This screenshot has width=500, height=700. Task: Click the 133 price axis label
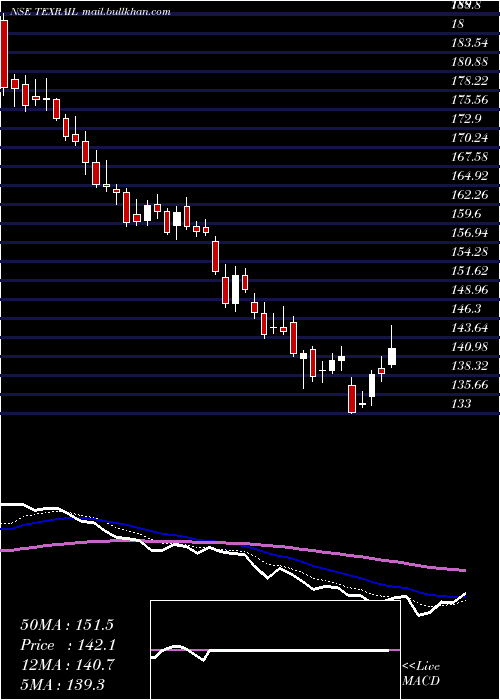point(461,404)
